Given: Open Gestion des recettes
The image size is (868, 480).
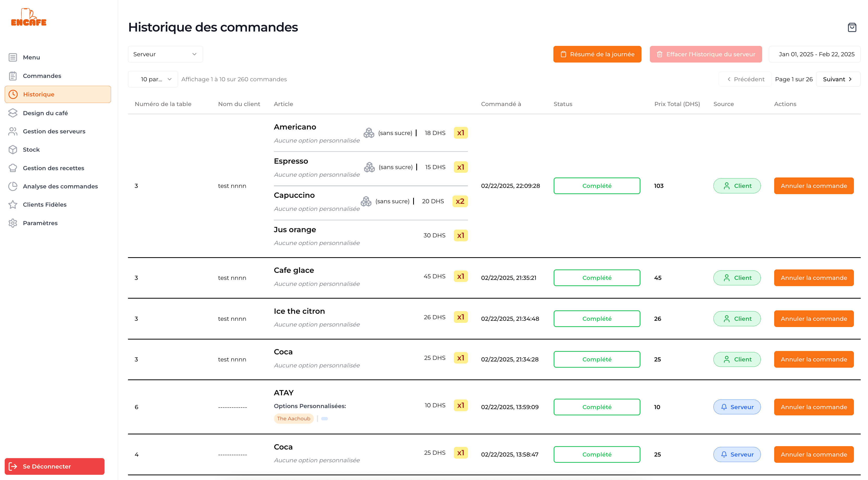Looking at the screenshot, I should click(54, 168).
